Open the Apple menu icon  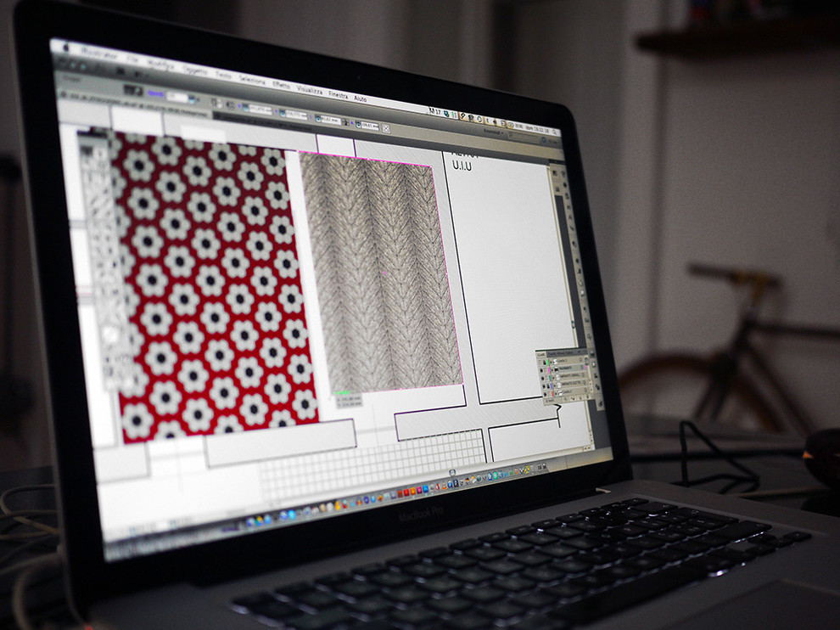(66, 49)
